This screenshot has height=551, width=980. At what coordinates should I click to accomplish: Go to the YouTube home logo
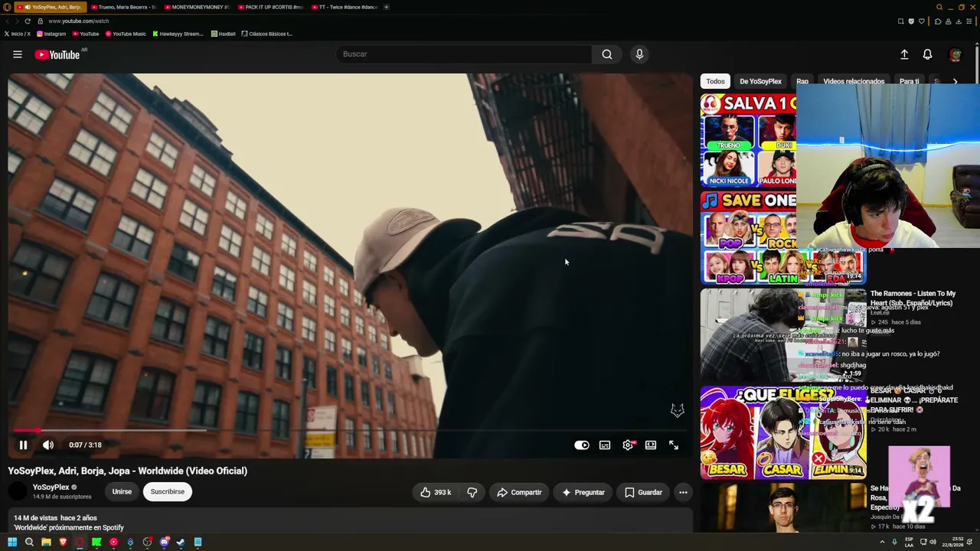57,54
